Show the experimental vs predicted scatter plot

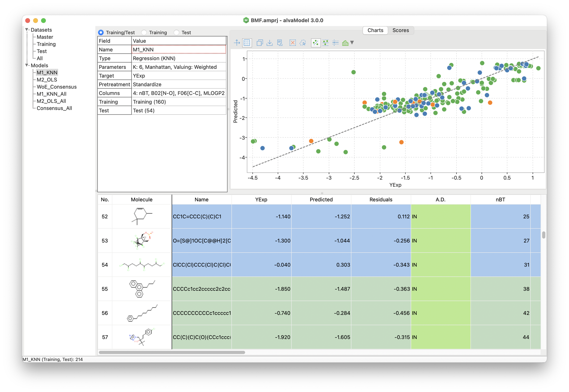pyautogui.click(x=316, y=43)
